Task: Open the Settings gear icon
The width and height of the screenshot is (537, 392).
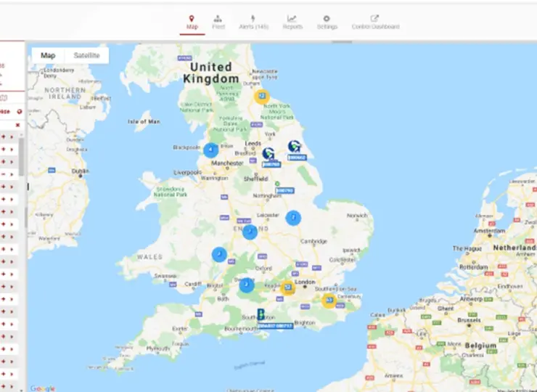Action: pos(327,18)
